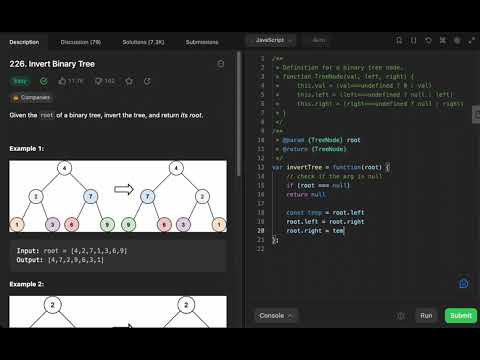Click the green Submit button

[x=461, y=316]
